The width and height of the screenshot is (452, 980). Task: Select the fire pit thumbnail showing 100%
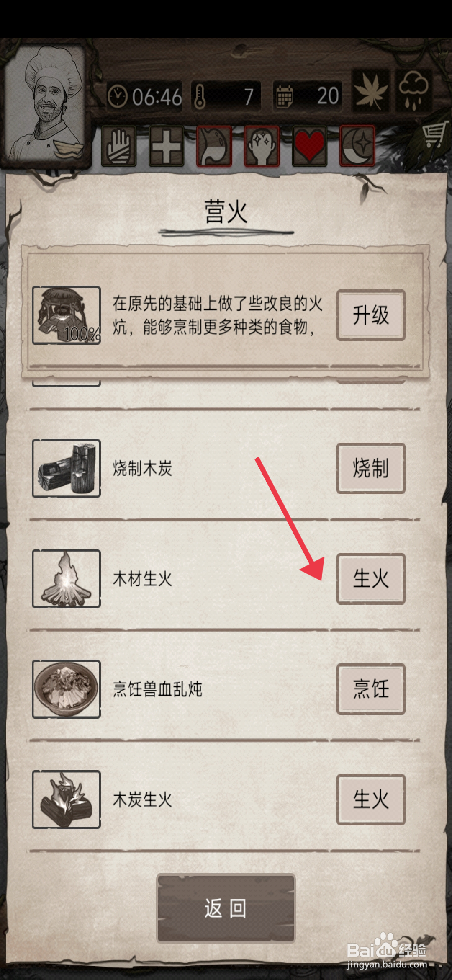pos(67,315)
